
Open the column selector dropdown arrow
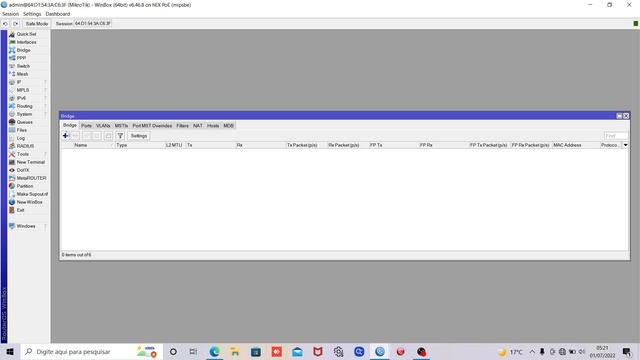pos(625,145)
